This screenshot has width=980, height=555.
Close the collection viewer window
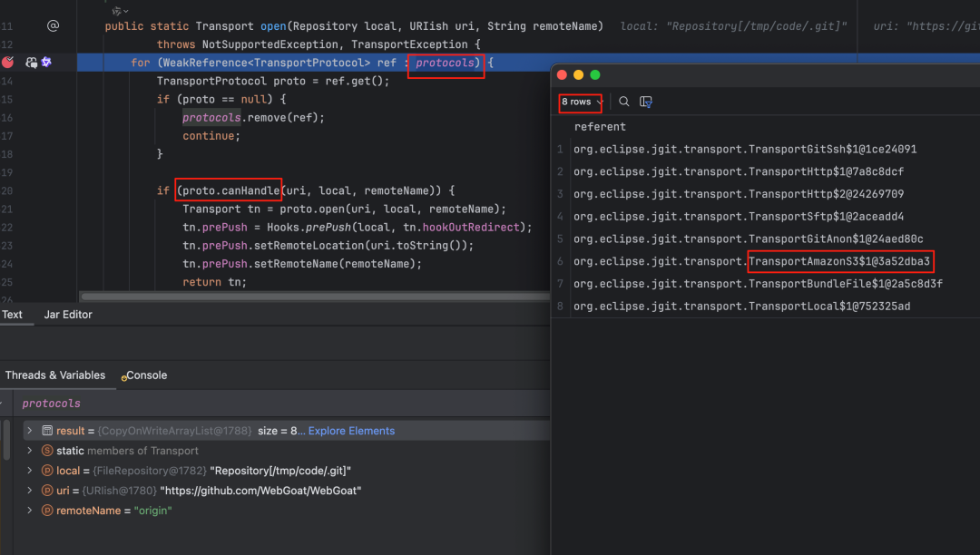tap(562, 75)
